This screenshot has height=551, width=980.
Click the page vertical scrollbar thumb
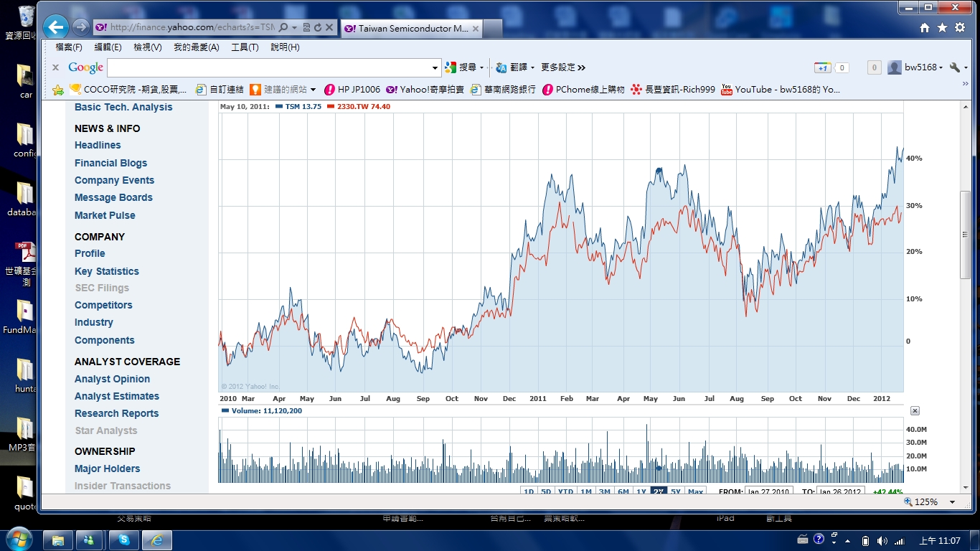[x=965, y=235]
